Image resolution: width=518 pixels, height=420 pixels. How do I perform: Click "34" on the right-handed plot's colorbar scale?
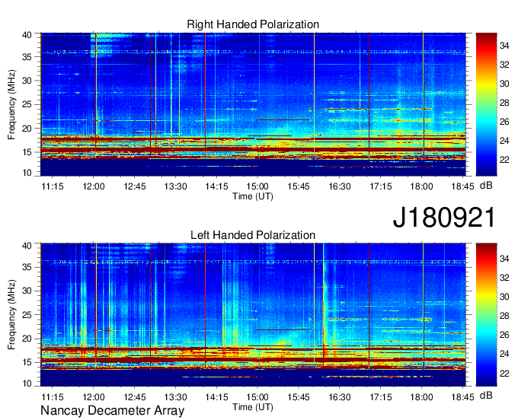coord(504,46)
